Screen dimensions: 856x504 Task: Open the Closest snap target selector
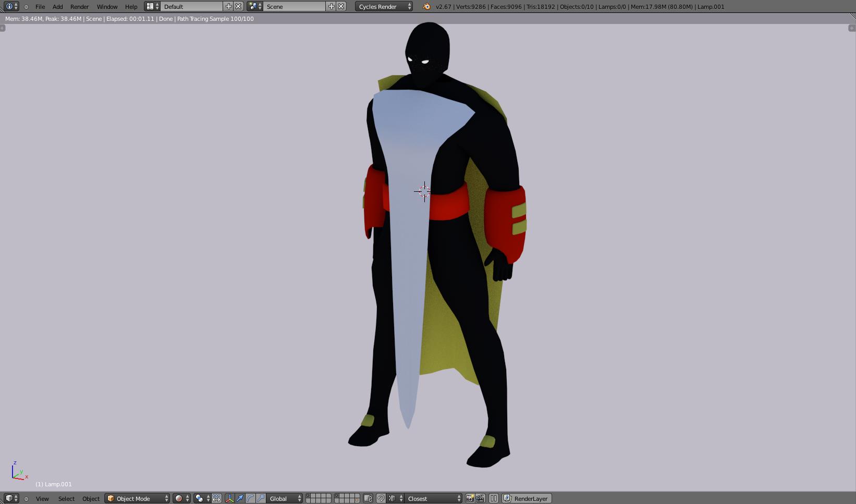click(434, 498)
